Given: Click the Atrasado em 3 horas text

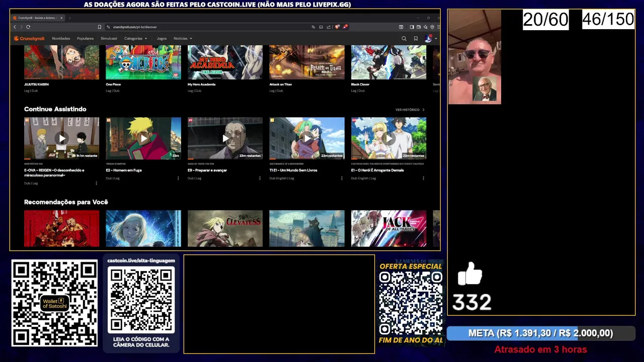Looking at the screenshot, I should pyautogui.click(x=540, y=349).
